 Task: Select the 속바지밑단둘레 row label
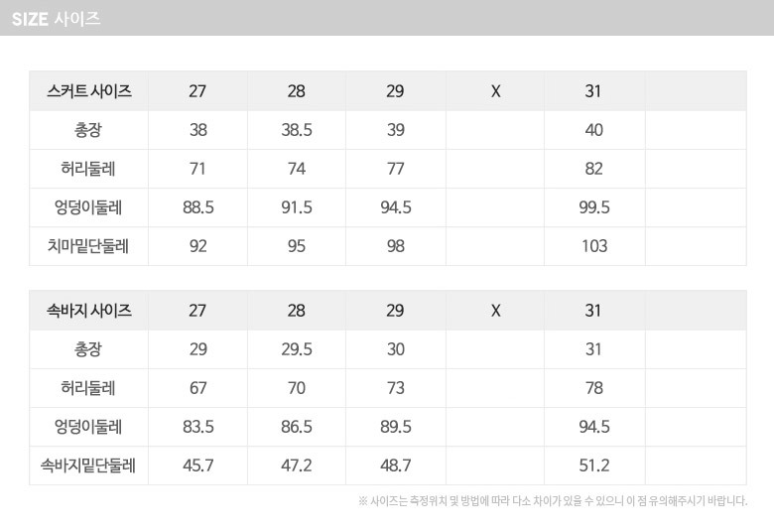click(88, 465)
